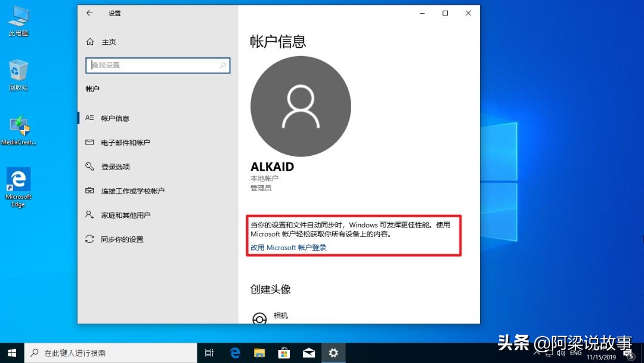Image resolution: width=644 pixels, height=363 pixels.
Task: Click the 查找设置 search box
Action: coord(157,65)
